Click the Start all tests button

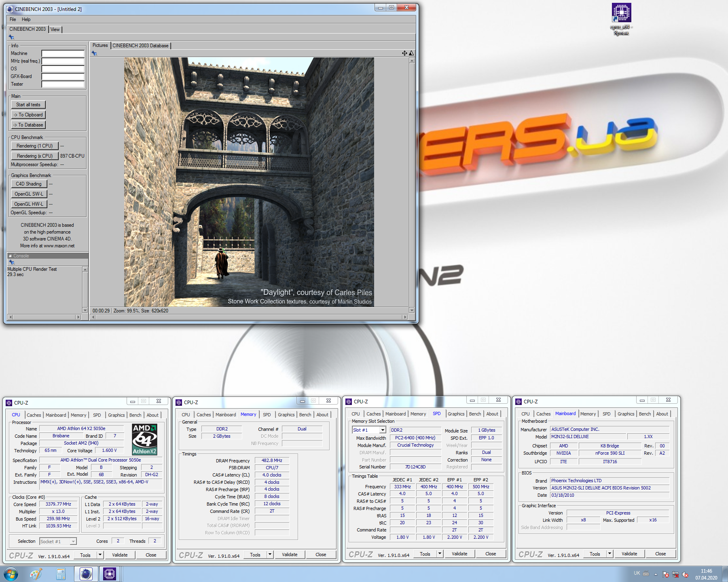pyautogui.click(x=28, y=105)
